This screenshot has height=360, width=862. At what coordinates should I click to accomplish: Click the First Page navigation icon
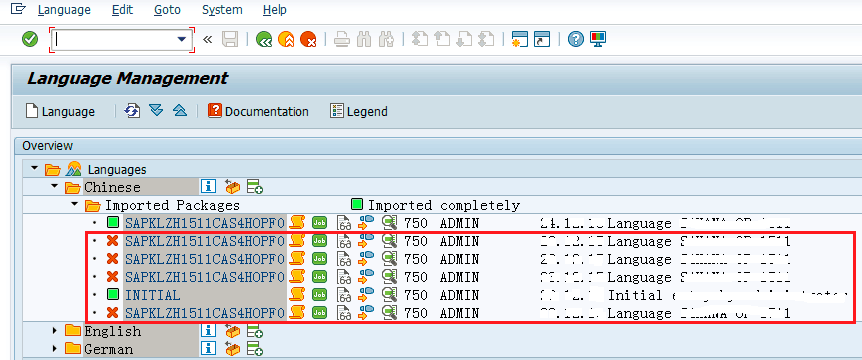[420, 40]
